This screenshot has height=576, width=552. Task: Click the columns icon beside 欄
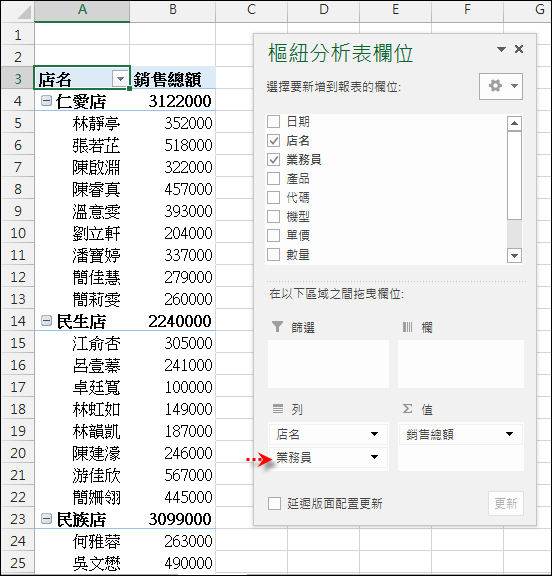(407, 327)
